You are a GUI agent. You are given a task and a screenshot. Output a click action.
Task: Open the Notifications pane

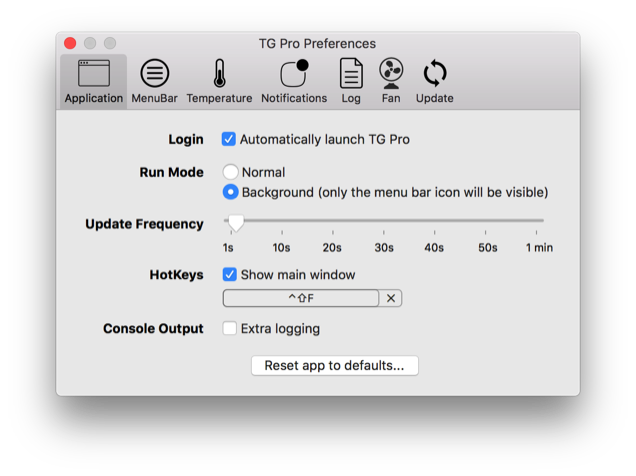[x=294, y=81]
